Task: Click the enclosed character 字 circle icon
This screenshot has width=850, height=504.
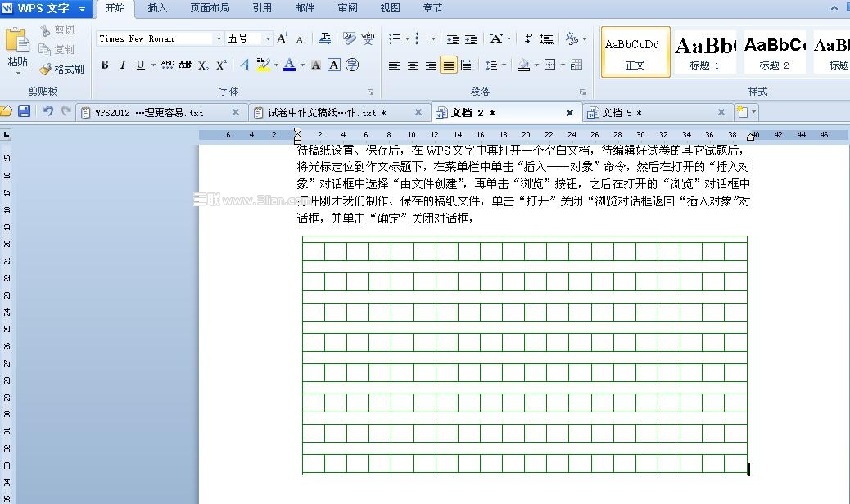Action: coord(352,65)
